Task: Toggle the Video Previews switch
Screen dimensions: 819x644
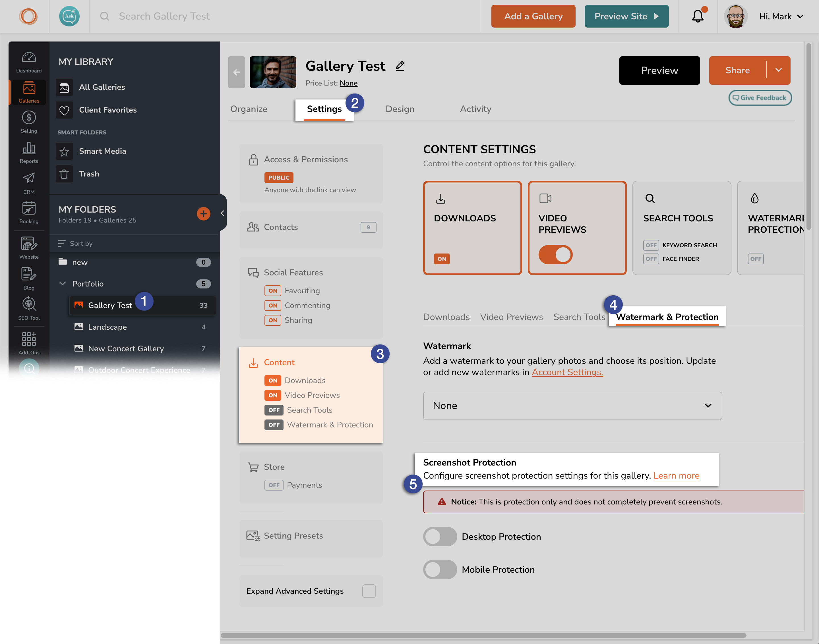Action: click(x=555, y=255)
